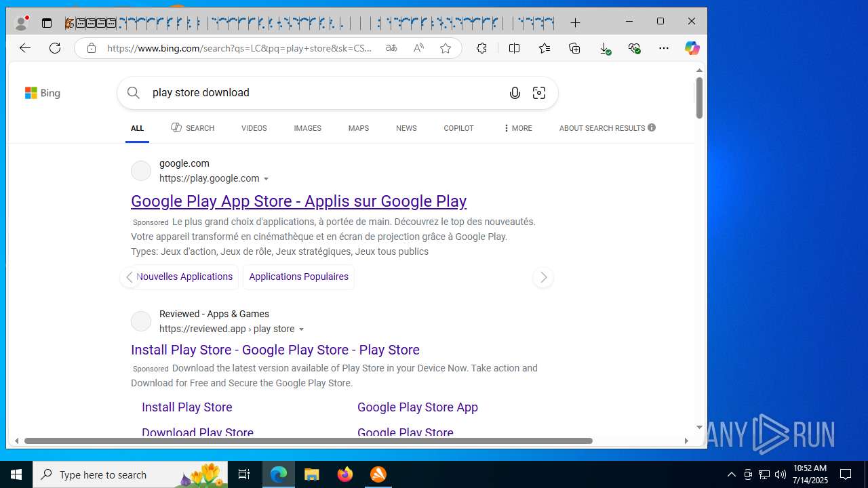
Task: Switch to the COPILOT tab
Action: (x=458, y=128)
